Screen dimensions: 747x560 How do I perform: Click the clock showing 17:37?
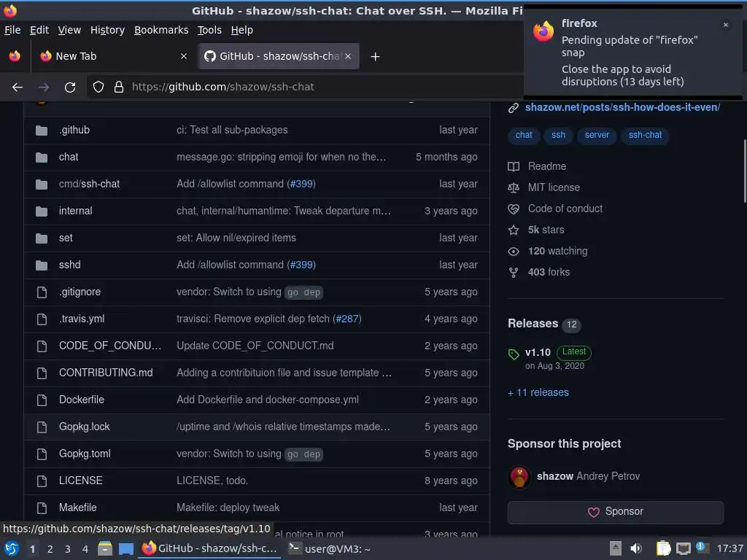click(x=729, y=549)
